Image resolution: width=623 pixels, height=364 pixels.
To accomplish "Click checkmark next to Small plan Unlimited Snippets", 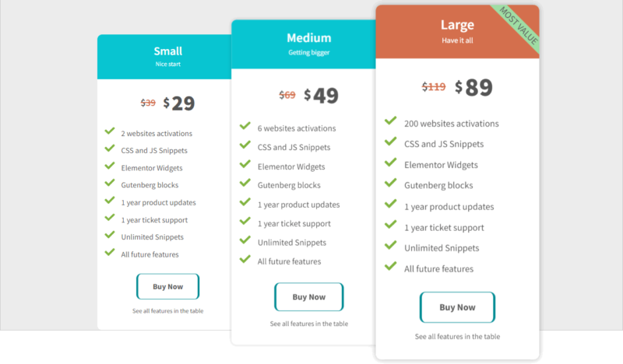I will coord(110,235).
